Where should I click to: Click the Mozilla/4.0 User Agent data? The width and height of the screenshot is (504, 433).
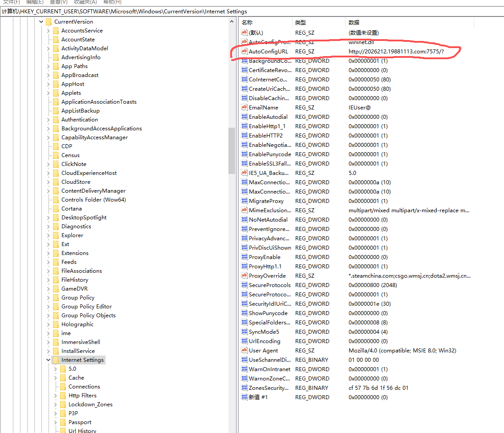click(x=402, y=350)
